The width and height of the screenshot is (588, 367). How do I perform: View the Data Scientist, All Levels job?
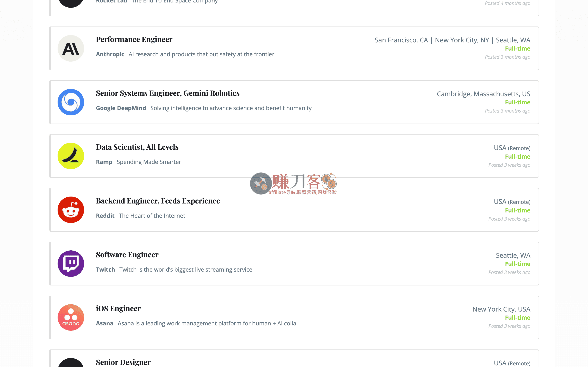click(x=137, y=147)
